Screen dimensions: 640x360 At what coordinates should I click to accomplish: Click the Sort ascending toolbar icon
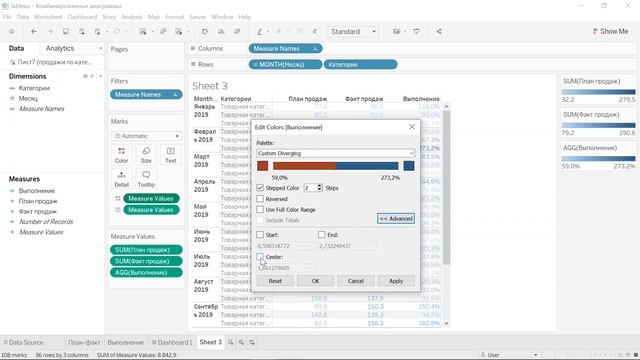click(221, 31)
